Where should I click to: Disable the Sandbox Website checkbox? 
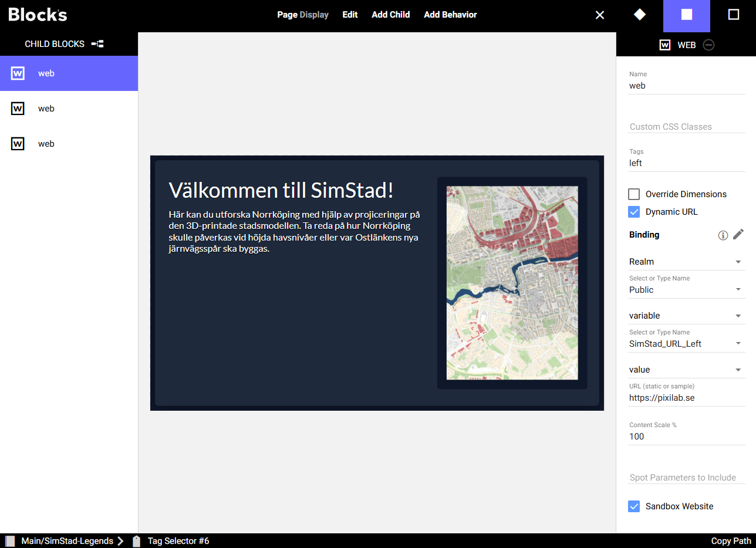634,506
